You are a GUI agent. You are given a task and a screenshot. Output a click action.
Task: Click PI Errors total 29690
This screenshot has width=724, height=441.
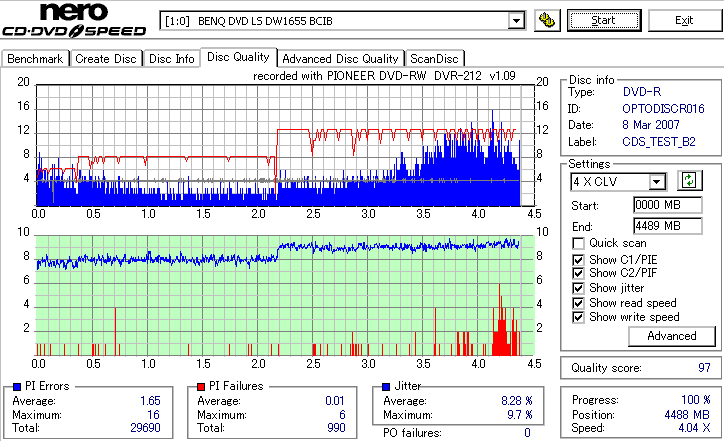145,428
